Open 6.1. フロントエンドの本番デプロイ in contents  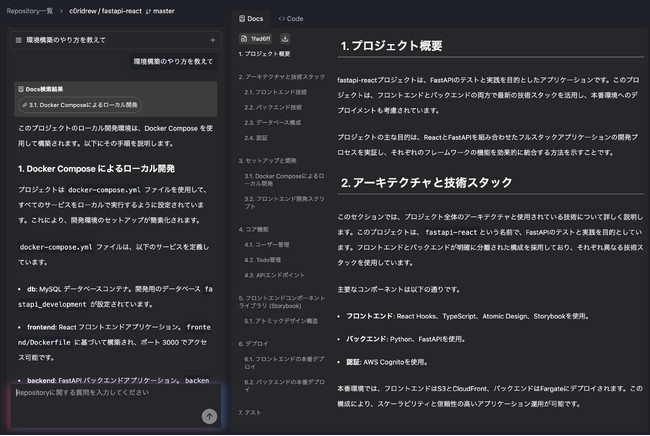(284, 363)
